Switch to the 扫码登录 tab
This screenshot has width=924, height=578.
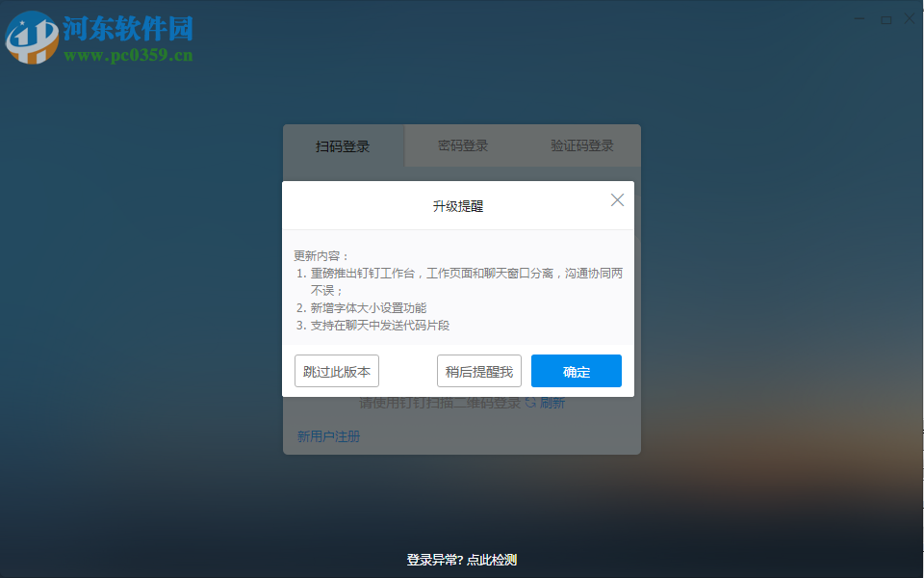coord(343,146)
